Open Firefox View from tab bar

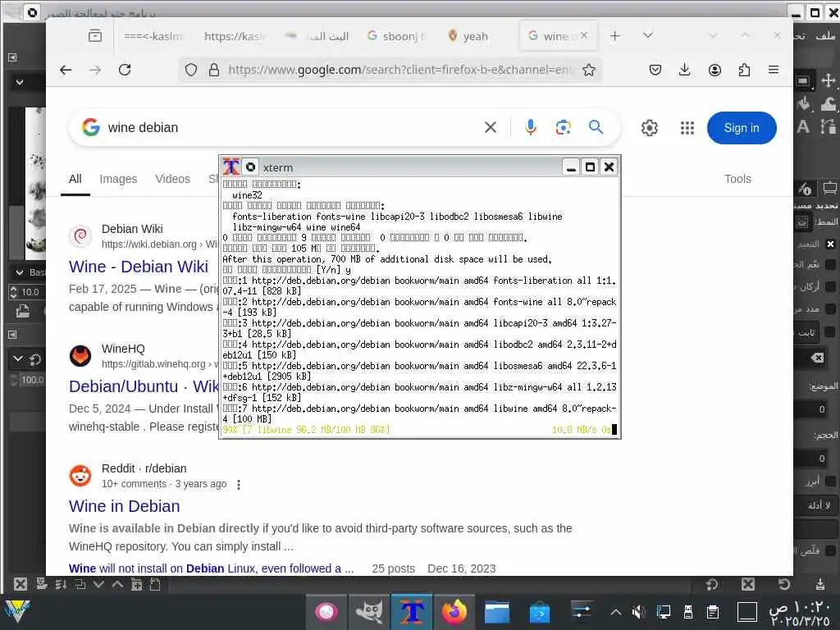(95, 36)
